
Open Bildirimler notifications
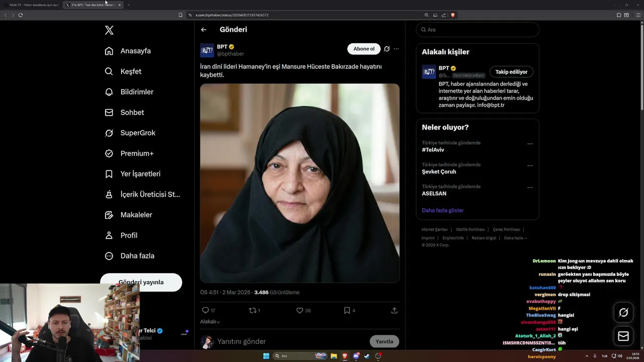pos(129,92)
